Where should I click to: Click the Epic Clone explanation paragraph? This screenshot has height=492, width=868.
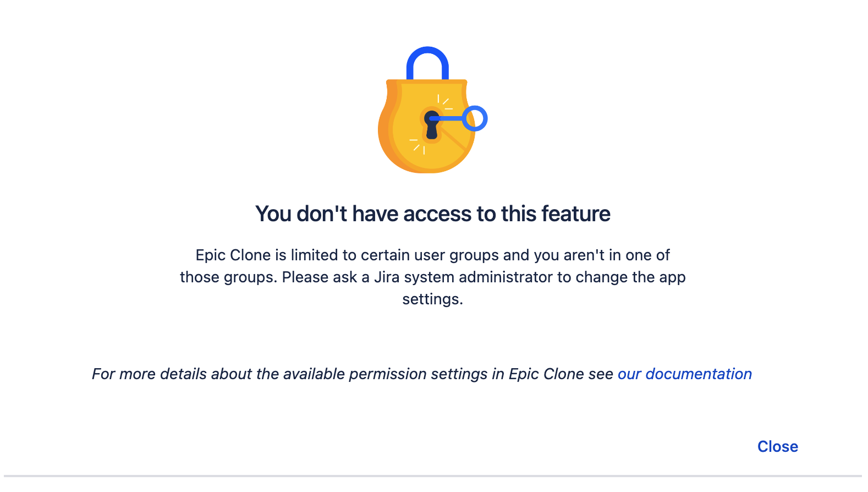click(432, 277)
